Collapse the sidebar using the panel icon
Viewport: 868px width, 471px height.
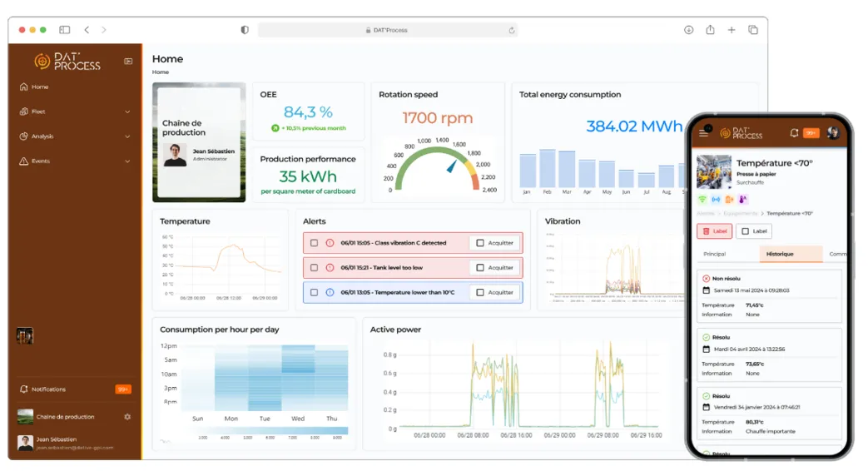coord(128,61)
